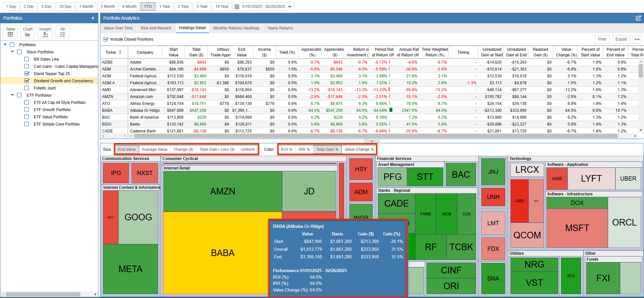Click the LYFT treemap tile

click(x=591, y=178)
